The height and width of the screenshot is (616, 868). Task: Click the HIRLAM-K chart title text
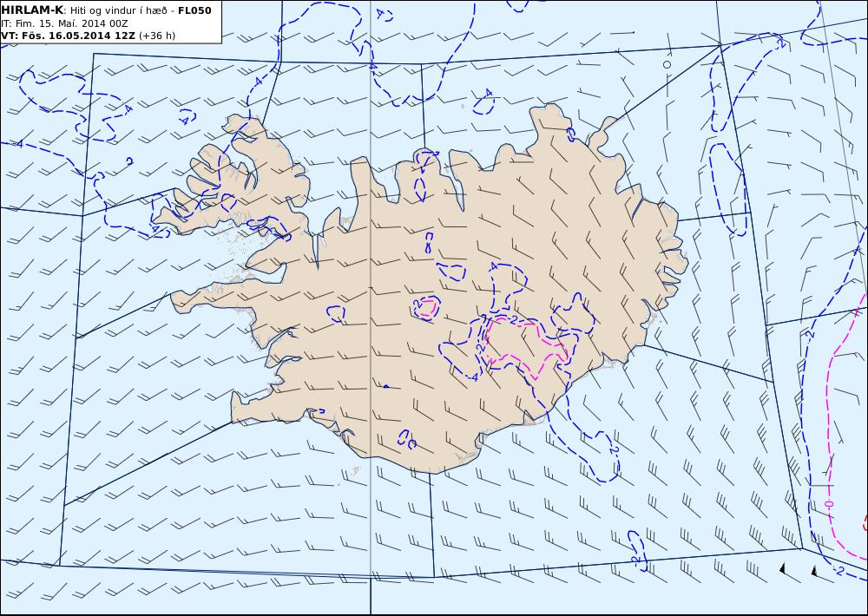(32, 10)
